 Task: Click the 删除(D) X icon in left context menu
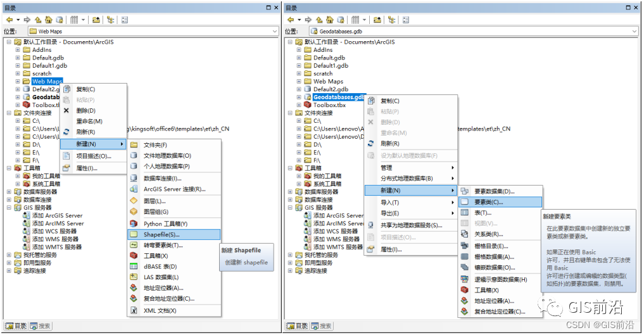pyautogui.click(x=66, y=110)
